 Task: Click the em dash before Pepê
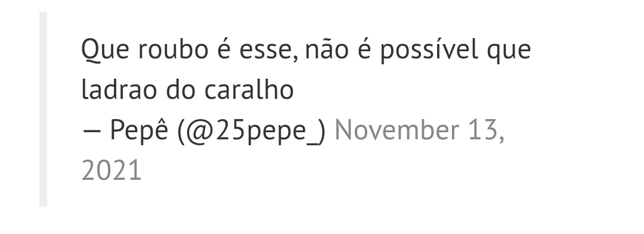(x=91, y=131)
